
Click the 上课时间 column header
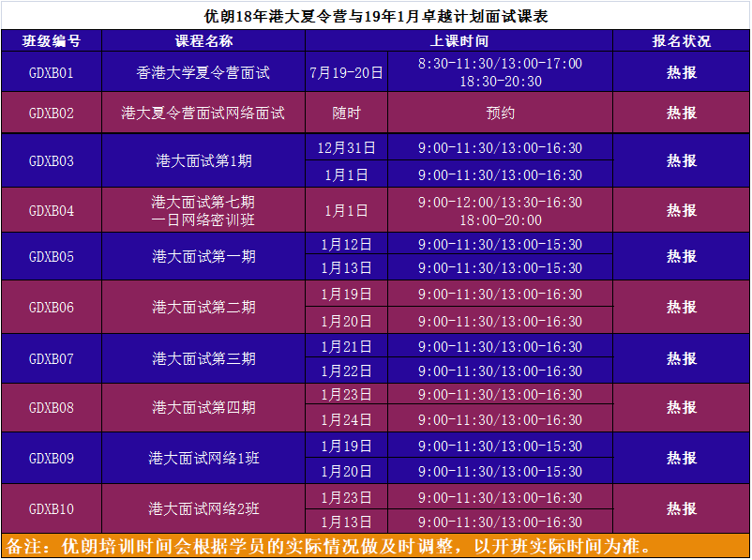click(459, 41)
